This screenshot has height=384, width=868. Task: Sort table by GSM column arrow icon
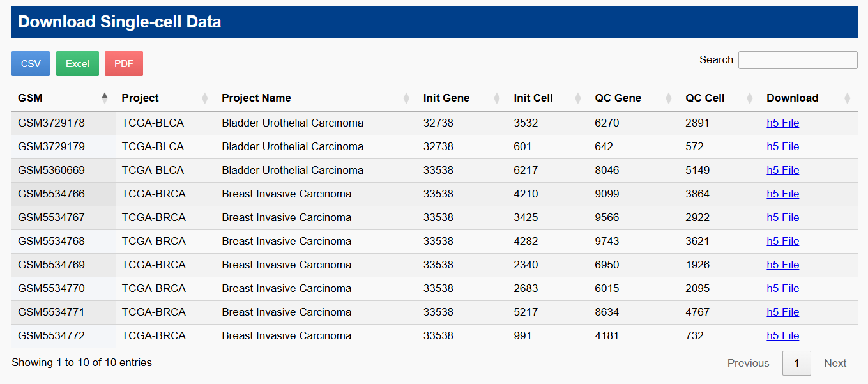[105, 98]
